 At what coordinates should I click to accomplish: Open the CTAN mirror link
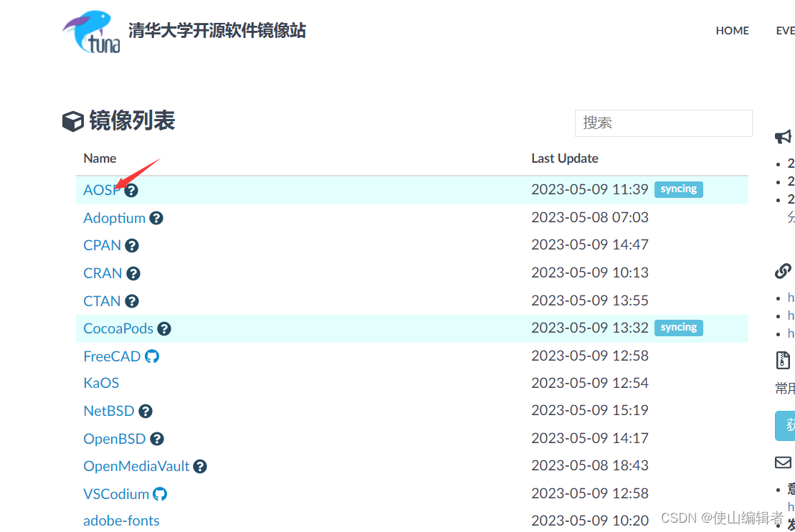[102, 301]
